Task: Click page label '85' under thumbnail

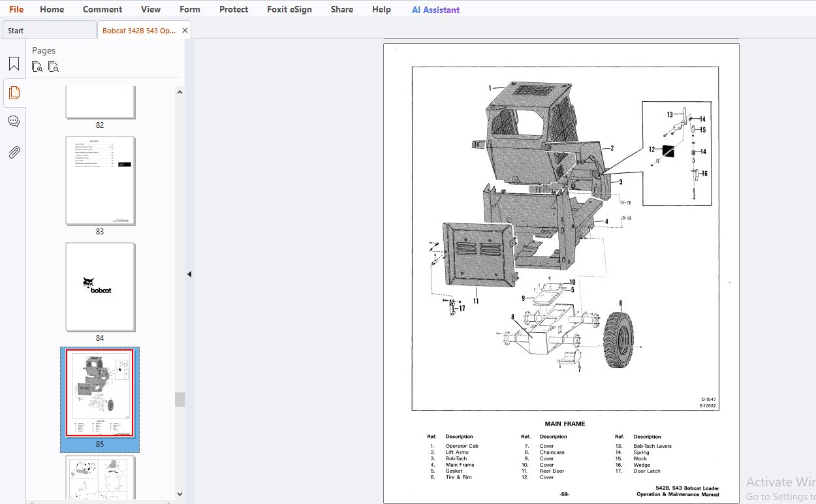Action: [x=100, y=445]
